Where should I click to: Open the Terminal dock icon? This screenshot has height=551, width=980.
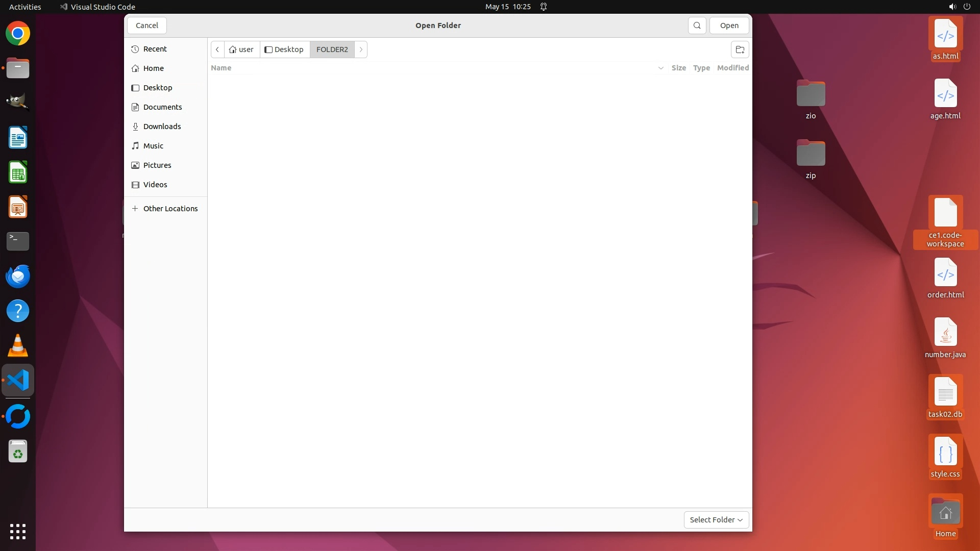(x=18, y=241)
